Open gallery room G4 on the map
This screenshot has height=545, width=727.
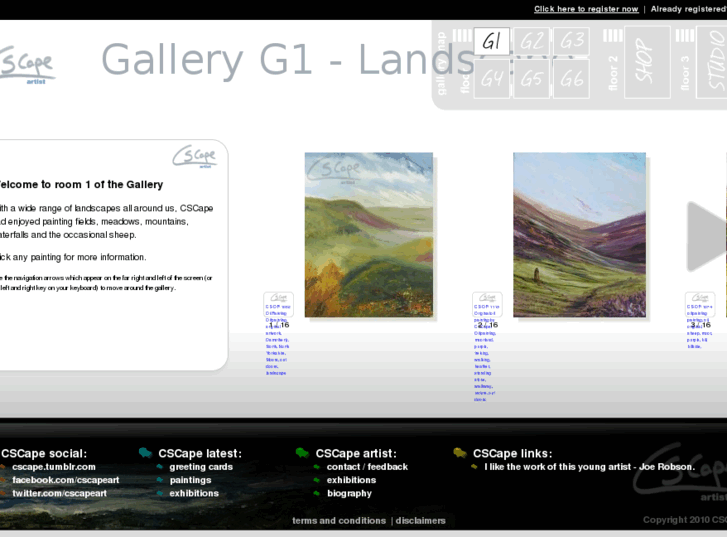click(x=491, y=79)
